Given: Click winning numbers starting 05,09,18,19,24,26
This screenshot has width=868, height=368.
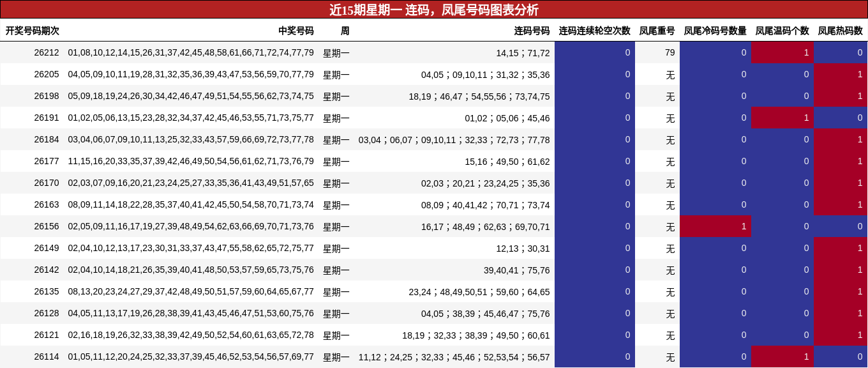Looking at the screenshot, I should (x=191, y=96).
